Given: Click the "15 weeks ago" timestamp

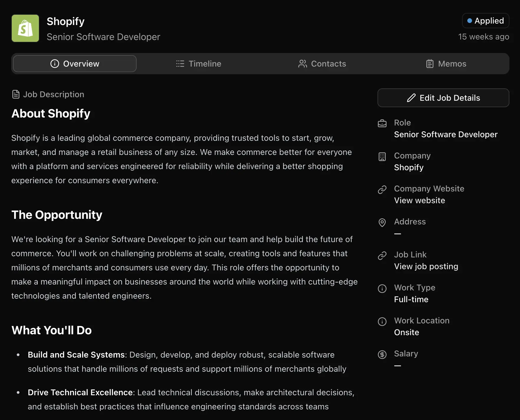Looking at the screenshot, I should pos(483,37).
